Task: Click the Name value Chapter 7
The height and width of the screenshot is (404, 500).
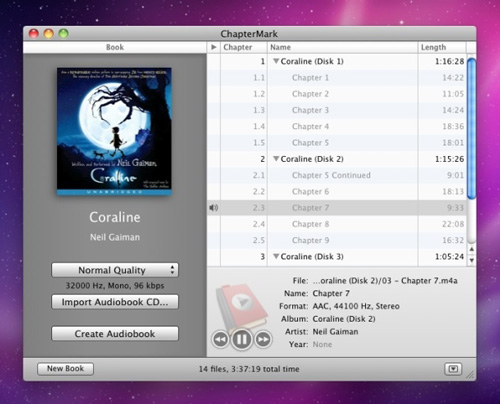Action: tap(331, 293)
